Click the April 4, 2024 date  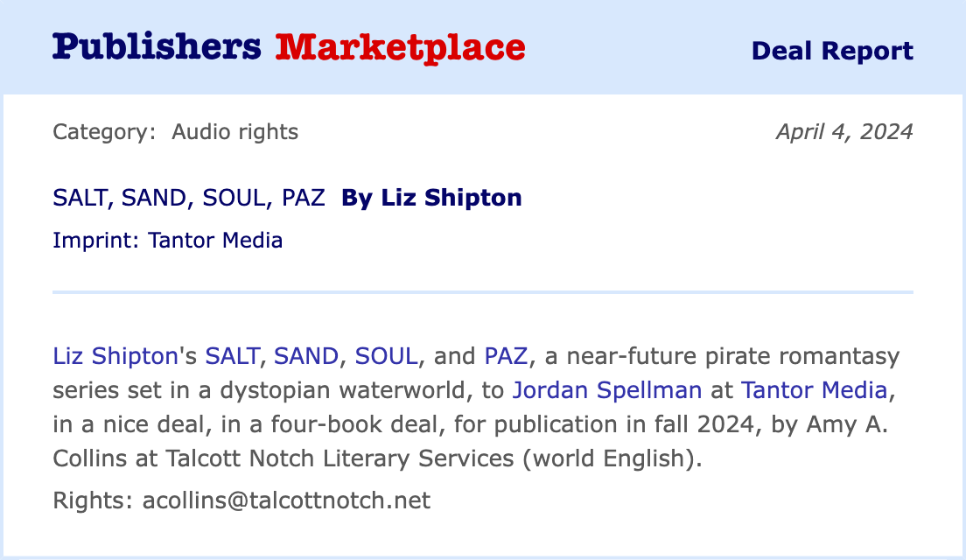pos(843,132)
